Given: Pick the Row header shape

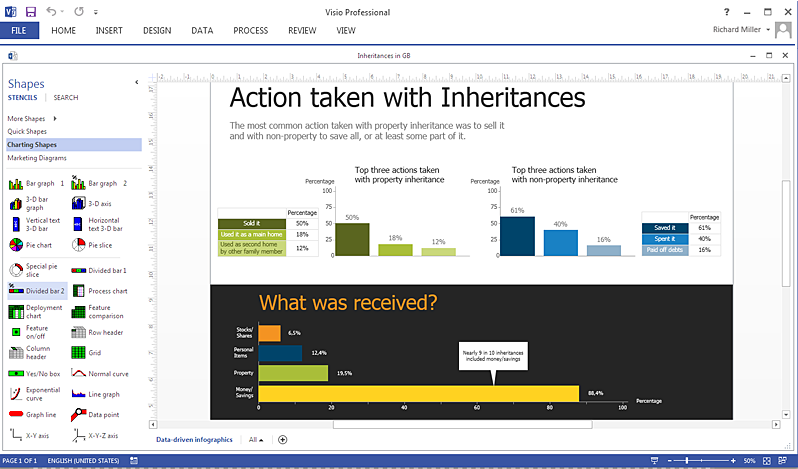Looking at the screenshot, I should (97, 332).
